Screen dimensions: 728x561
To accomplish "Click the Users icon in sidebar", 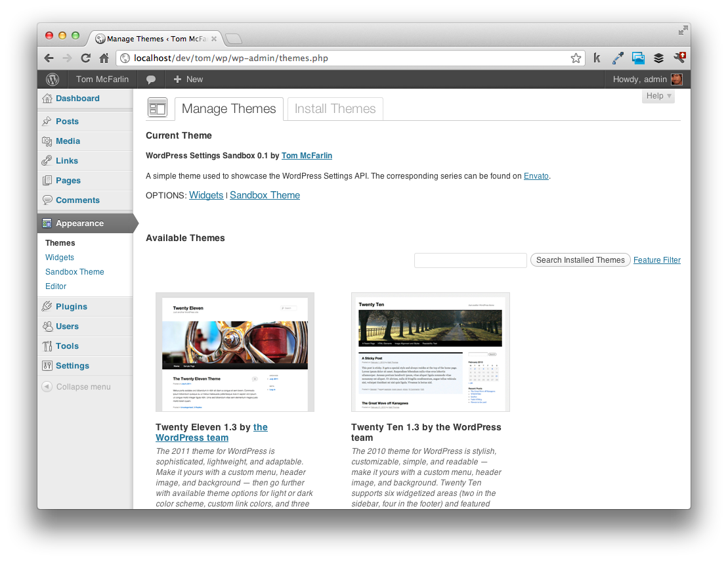I will (x=47, y=326).
